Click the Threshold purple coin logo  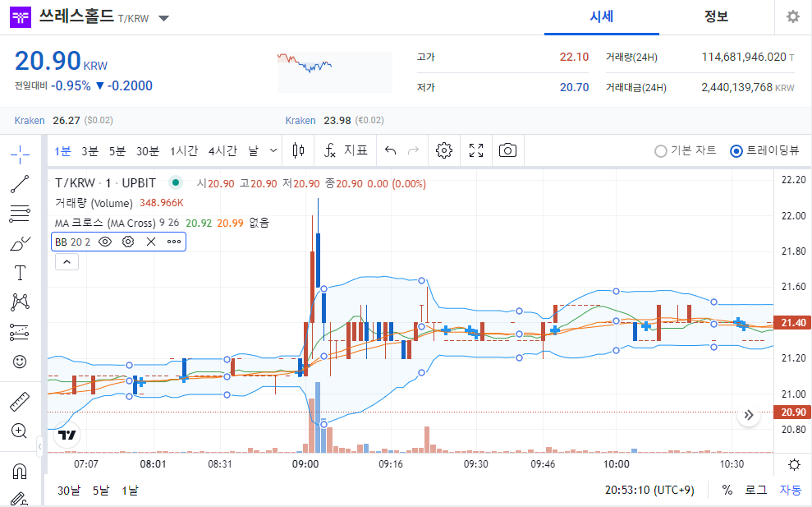pyautogui.click(x=21, y=17)
